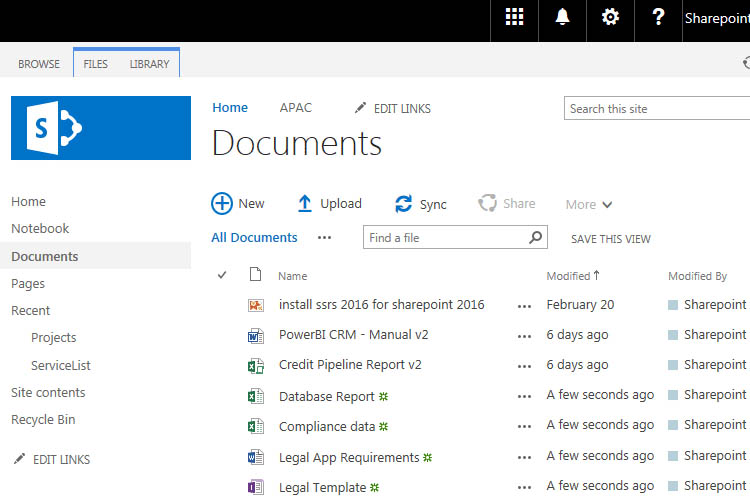Image resolution: width=750 pixels, height=500 pixels.
Task: Click the Search this site field
Action: point(657,109)
